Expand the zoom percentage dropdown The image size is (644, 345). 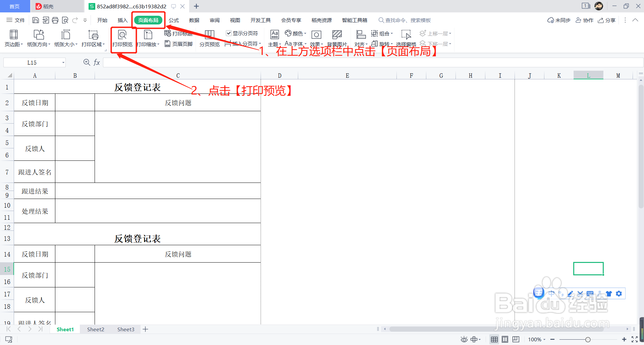click(x=537, y=339)
